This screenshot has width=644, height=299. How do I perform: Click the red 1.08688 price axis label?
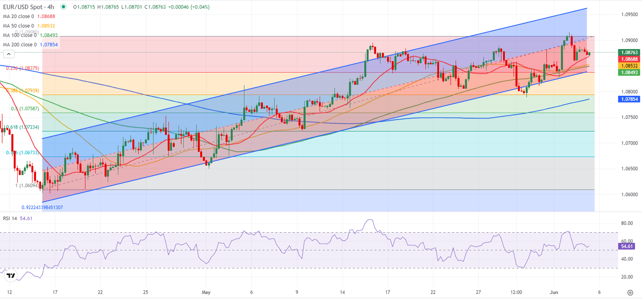click(x=629, y=59)
